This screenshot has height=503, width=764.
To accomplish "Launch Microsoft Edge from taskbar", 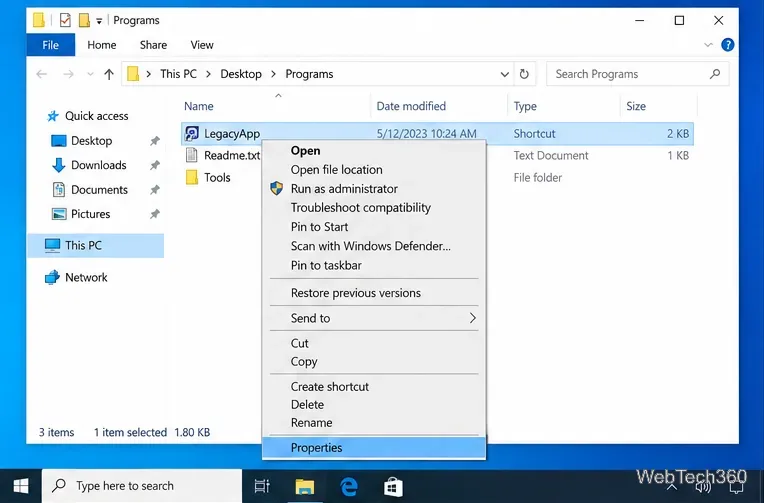I will pyautogui.click(x=349, y=486).
